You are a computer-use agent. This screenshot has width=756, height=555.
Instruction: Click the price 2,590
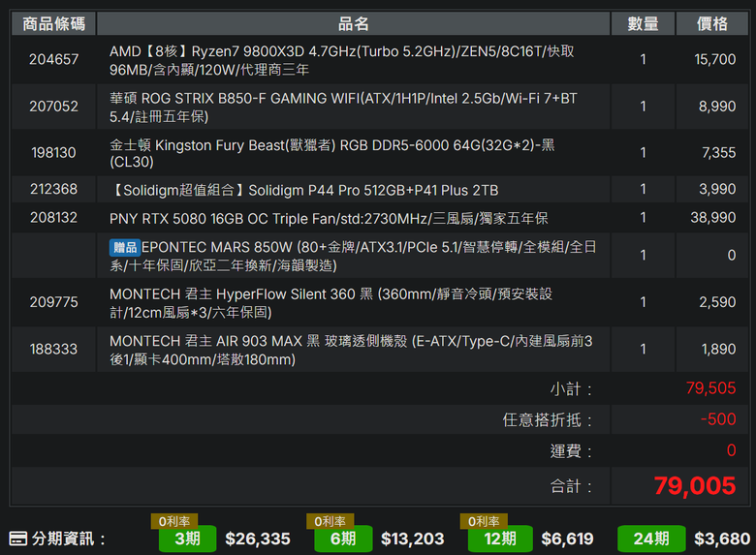point(717,302)
